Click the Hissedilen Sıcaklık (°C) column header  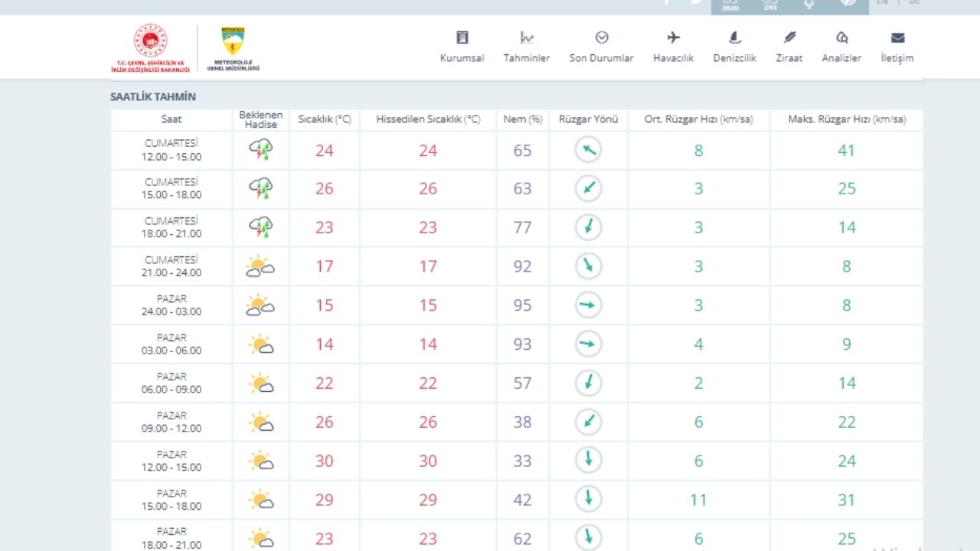coord(428,119)
